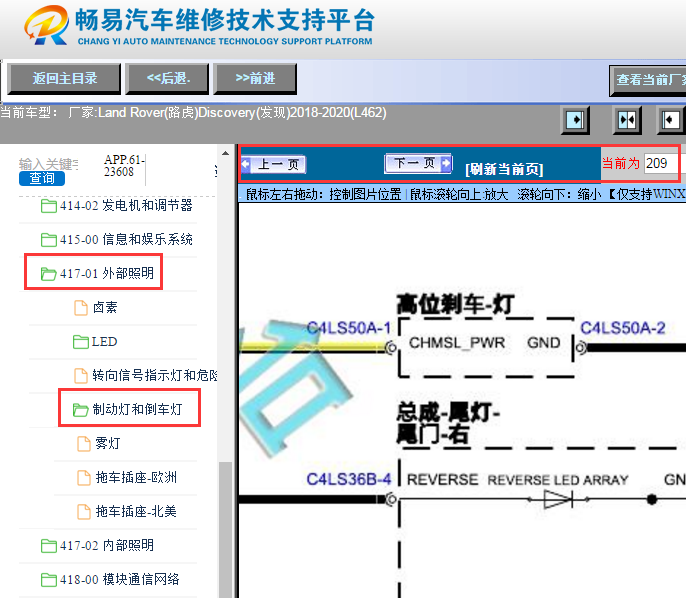Open the 卤素 document item
686x598 pixels.
pyautogui.click(x=104, y=308)
